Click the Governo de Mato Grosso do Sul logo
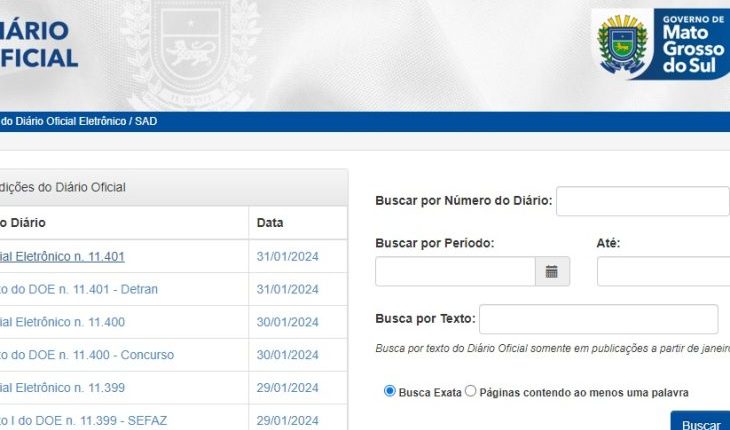The width and height of the screenshot is (730, 430). 659,45
